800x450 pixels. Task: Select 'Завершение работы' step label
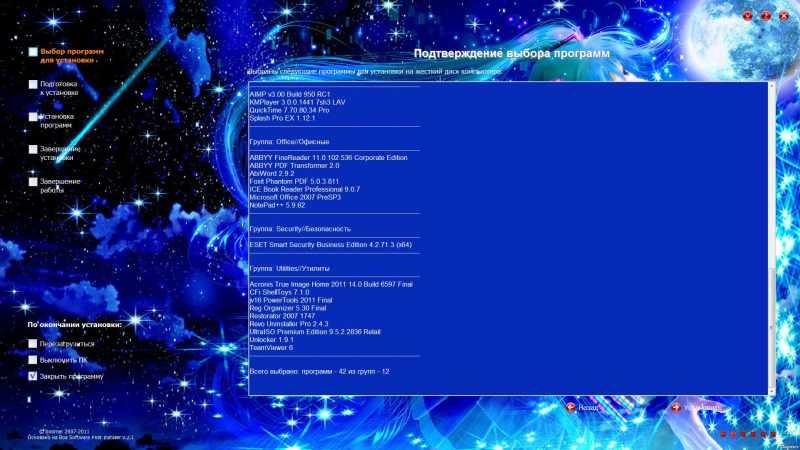tap(60, 186)
